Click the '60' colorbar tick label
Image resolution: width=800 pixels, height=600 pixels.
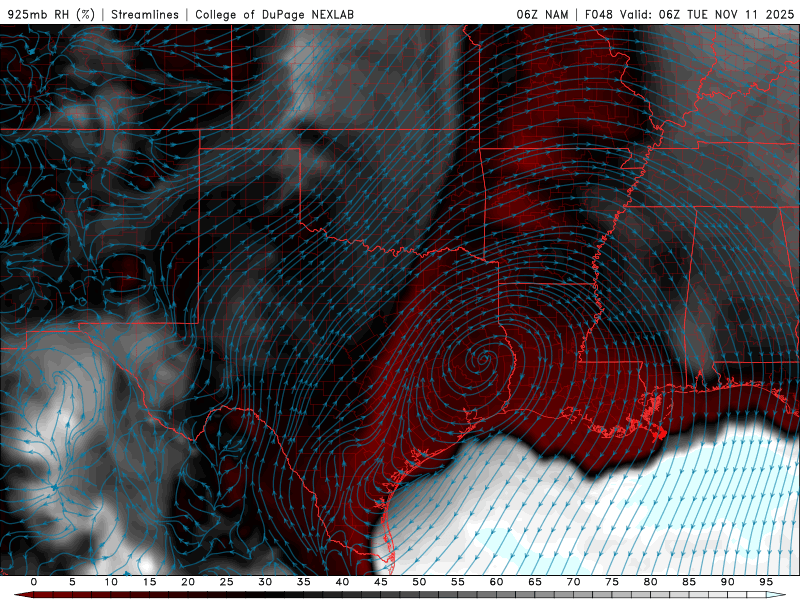click(496, 582)
